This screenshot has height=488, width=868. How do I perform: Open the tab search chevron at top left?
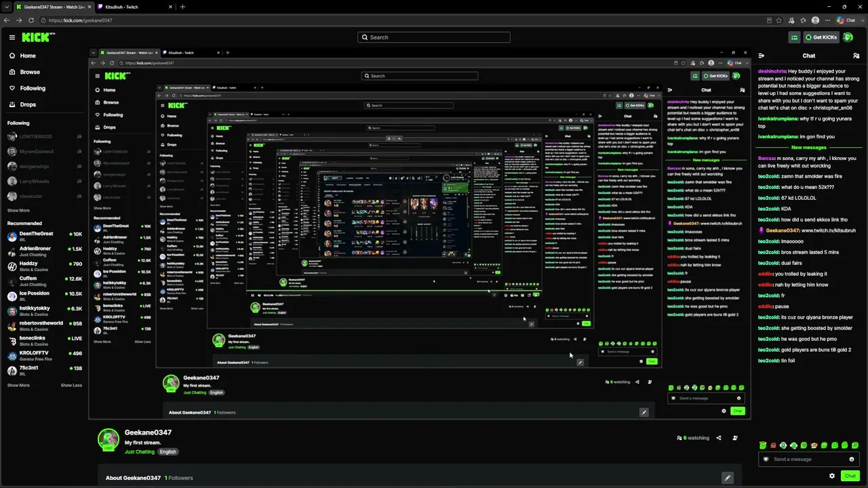click(x=8, y=7)
